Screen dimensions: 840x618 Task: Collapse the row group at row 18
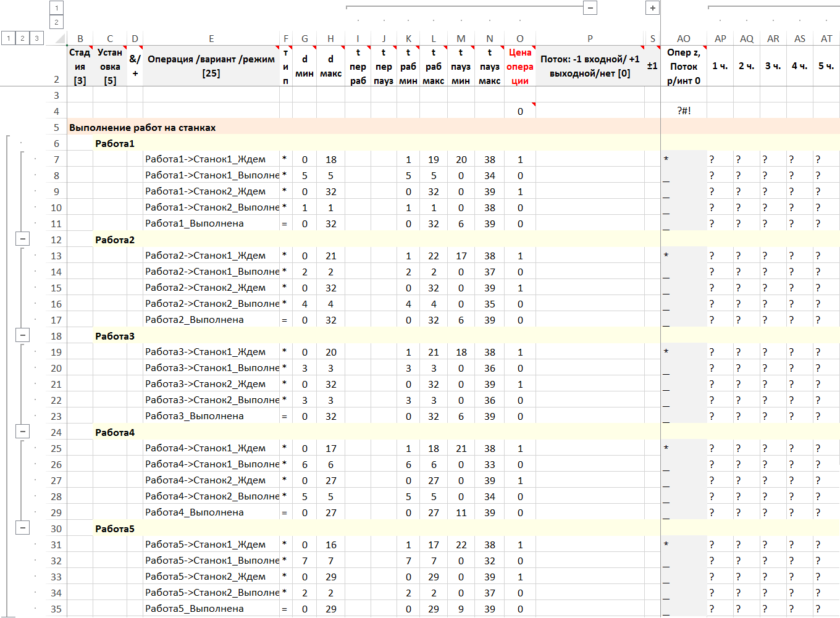(22, 335)
